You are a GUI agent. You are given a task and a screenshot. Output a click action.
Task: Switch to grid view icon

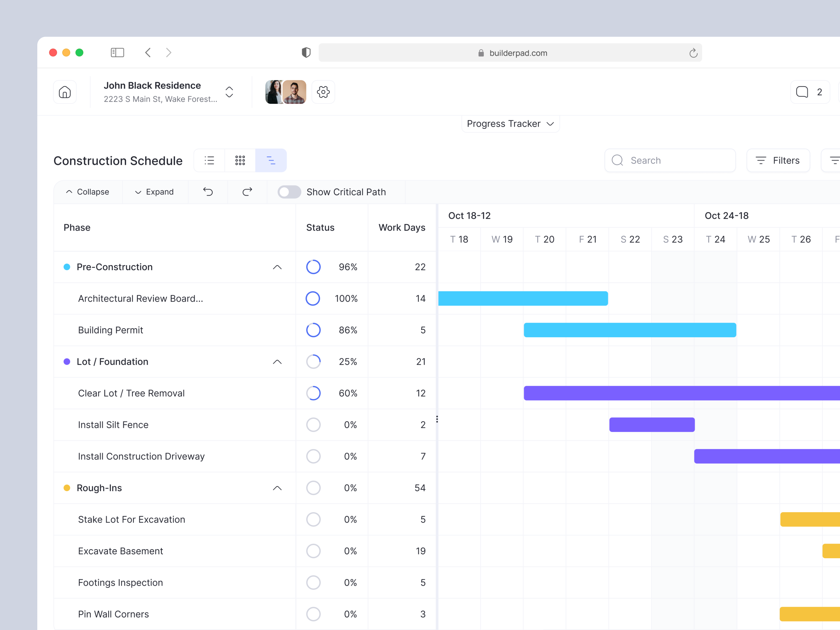[240, 160]
